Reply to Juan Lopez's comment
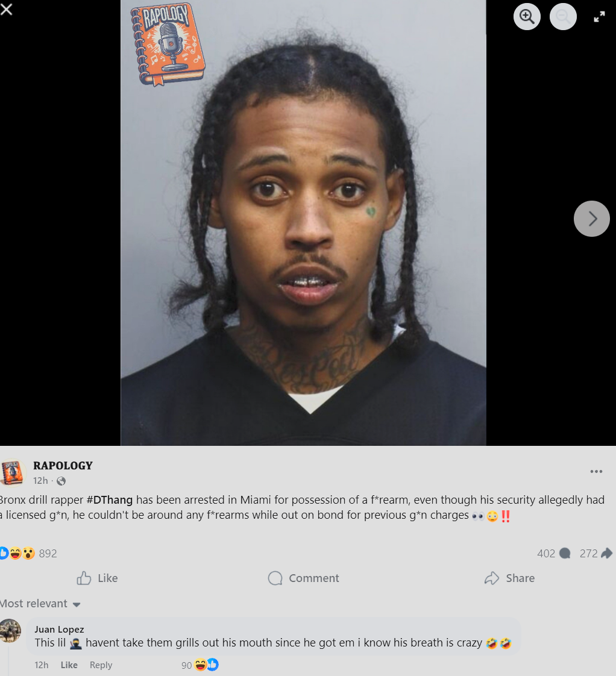This screenshot has width=616, height=676. [x=101, y=665]
